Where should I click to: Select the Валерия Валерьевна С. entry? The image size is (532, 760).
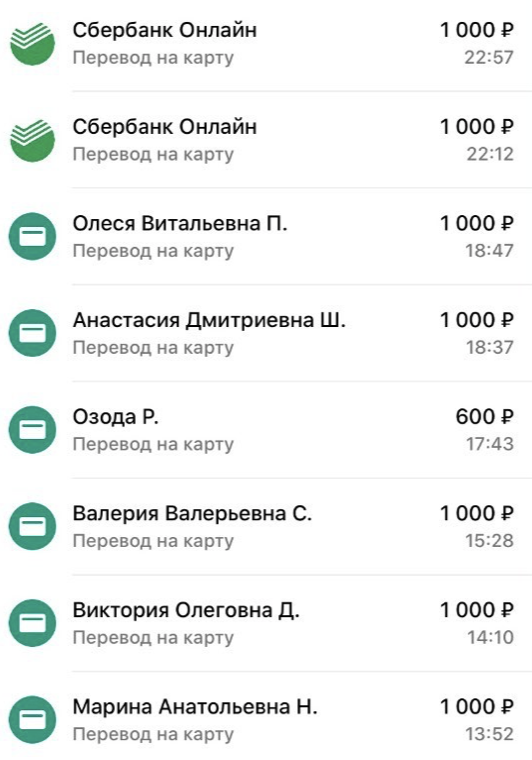(x=266, y=526)
